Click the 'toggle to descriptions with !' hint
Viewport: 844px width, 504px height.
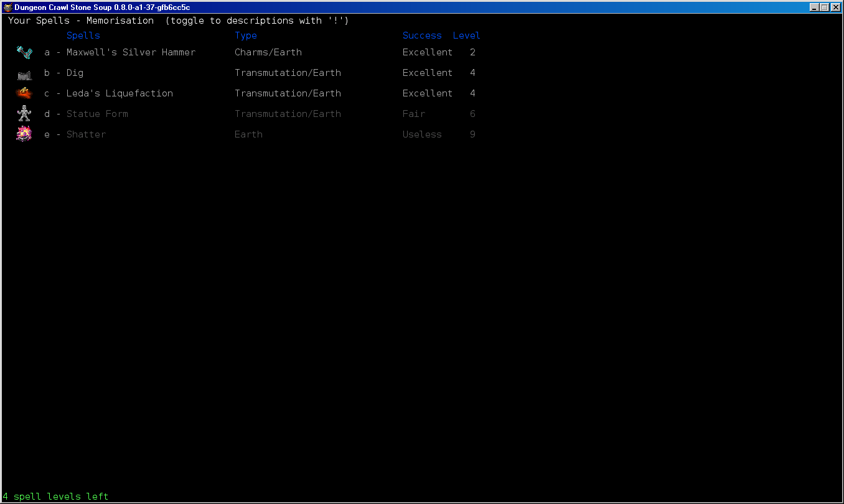pos(257,21)
